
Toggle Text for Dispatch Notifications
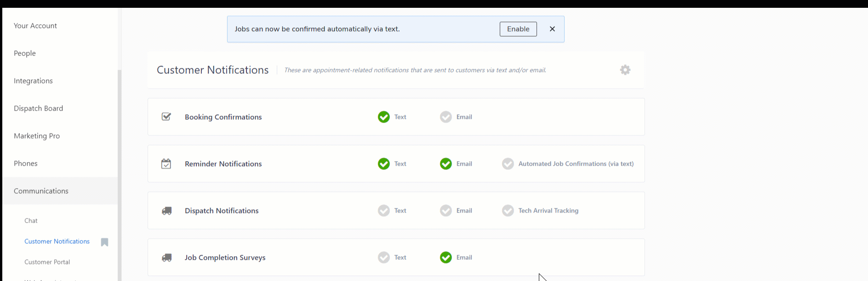[383, 211]
